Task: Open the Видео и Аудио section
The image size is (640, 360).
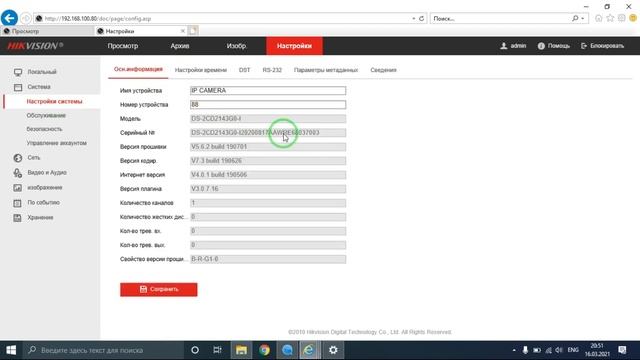Action: point(47,173)
